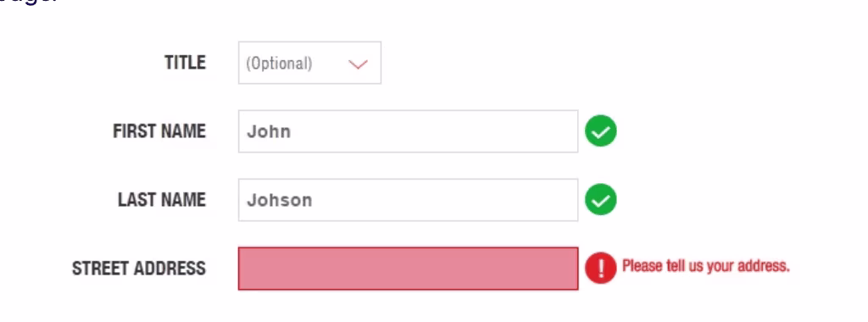Viewport: 868px width, 322px height.
Task: Select the "(Optional)" placeholder in Title
Action: point(279,64)
